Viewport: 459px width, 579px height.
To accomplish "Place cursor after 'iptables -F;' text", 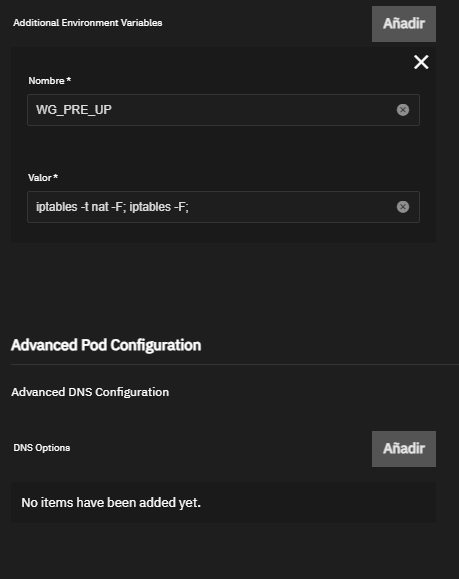I will (x=189, y=207).
